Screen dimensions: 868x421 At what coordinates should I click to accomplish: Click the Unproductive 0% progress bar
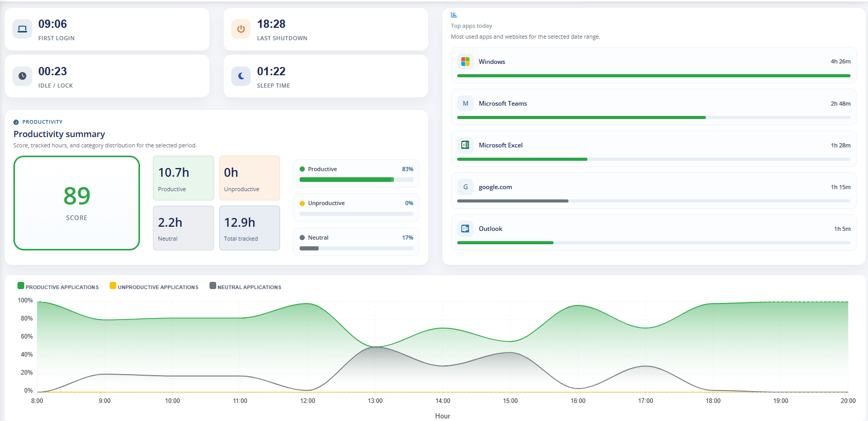coord(356,214)
